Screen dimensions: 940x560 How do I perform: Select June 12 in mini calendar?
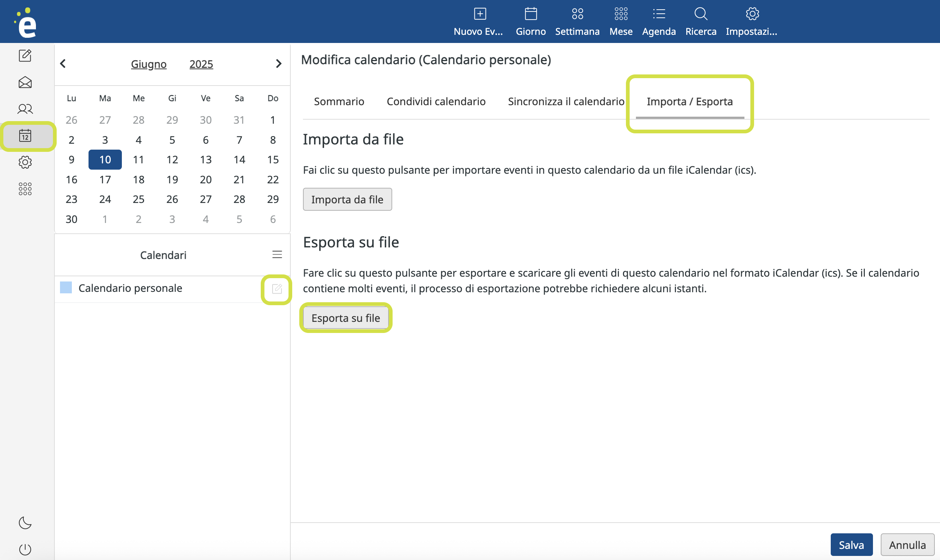(172, 160)
